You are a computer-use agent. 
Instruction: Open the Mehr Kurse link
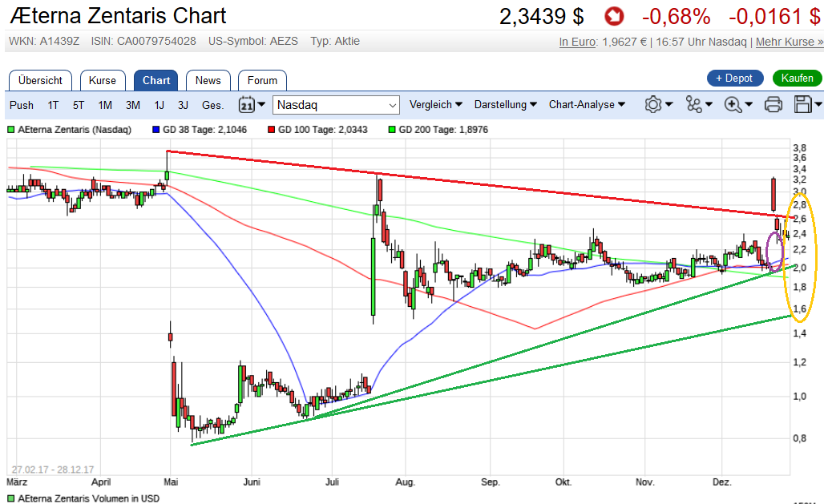tap(790, 42)
